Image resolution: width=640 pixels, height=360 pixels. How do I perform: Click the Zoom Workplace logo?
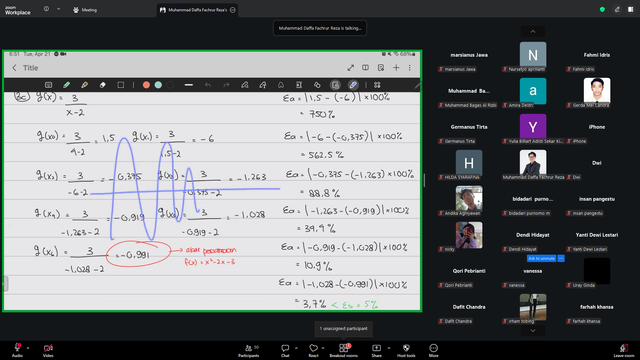18,10
